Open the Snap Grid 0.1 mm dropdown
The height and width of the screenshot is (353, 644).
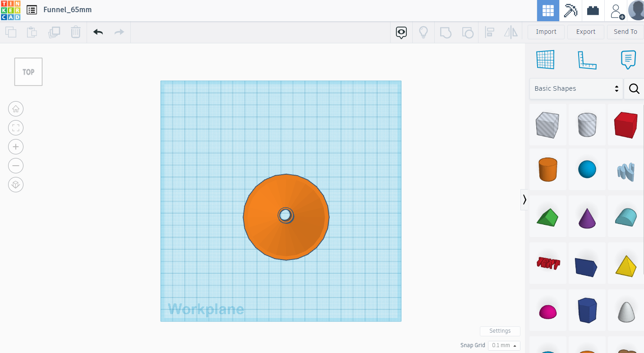504,345
